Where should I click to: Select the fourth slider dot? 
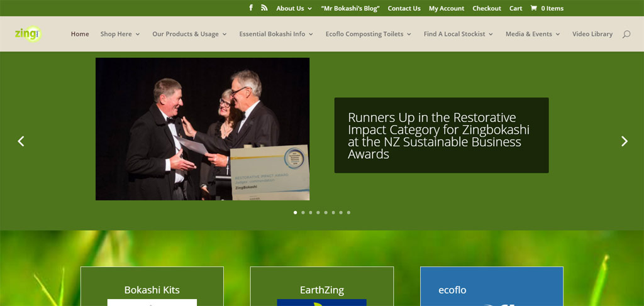tap(318, 212)
